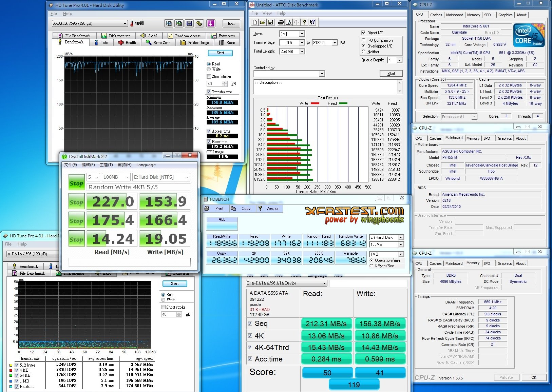The image size is (552, 392).
Task: Click the thermometer temperature icon in HD Tune
Action: tap(132, 23)
